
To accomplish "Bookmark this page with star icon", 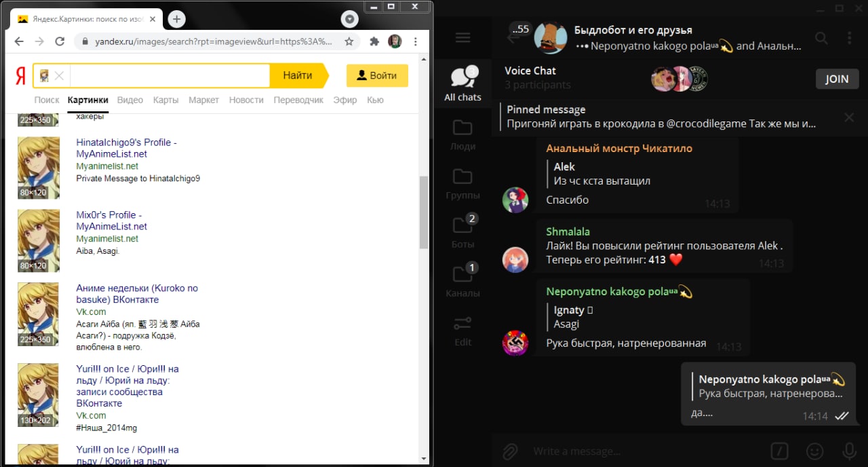I will coord(349,41).
